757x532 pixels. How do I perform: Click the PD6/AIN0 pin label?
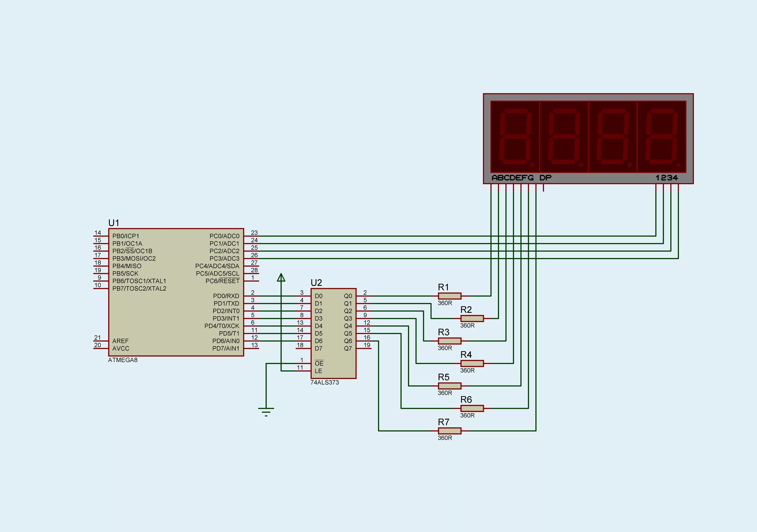pos(226,341)
